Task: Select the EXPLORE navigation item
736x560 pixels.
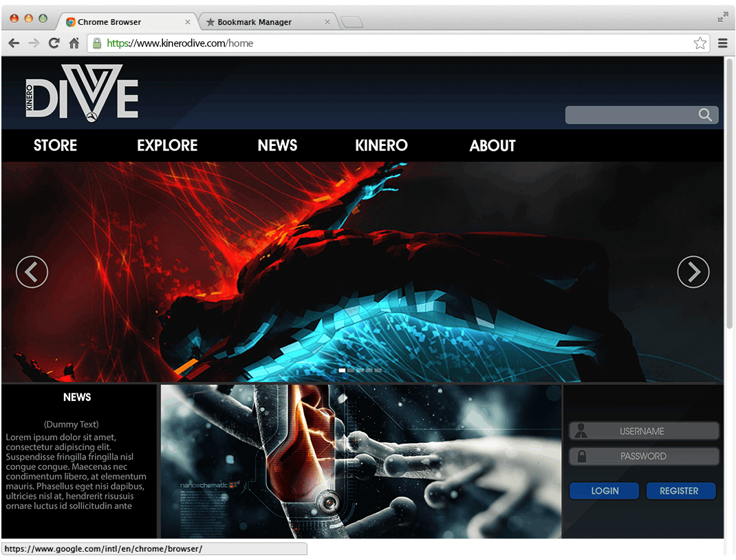Action: [x=166, y=145]
